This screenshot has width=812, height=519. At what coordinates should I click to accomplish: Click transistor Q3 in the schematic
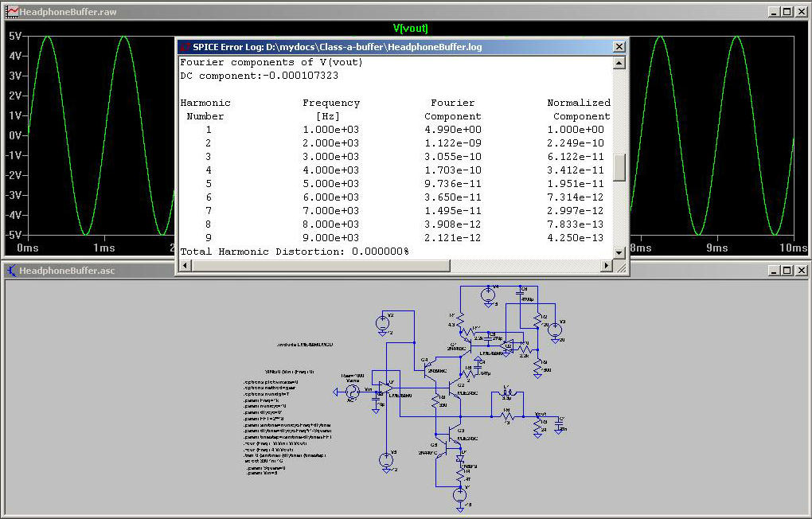[454, 435]
